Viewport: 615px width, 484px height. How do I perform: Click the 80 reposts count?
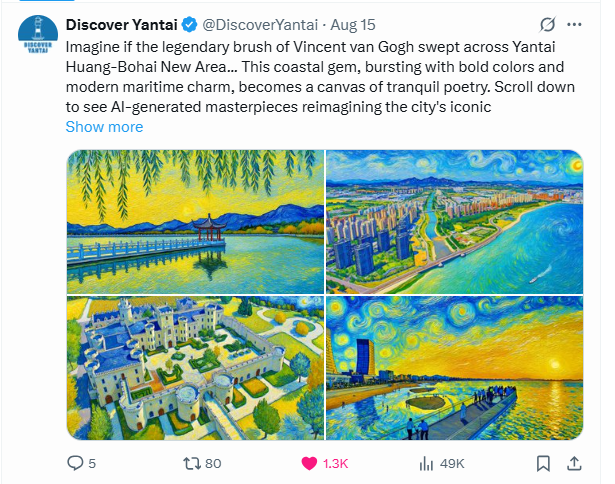213,463
